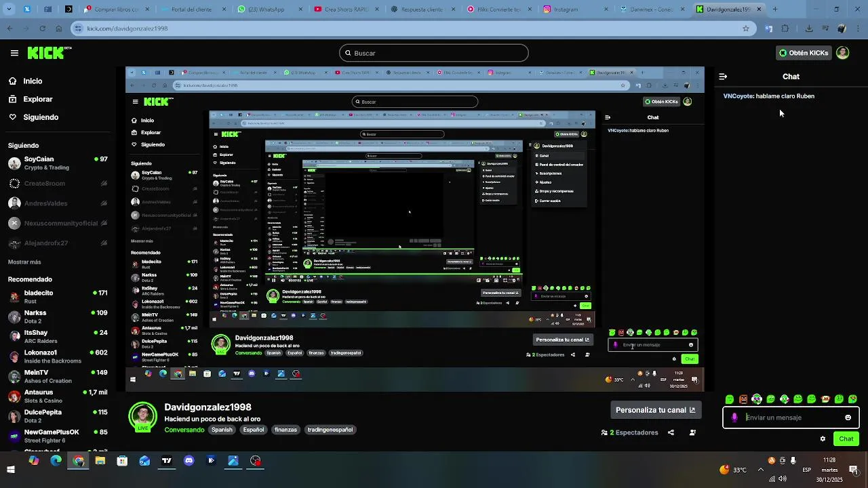
Task: Open the Spanish tag under the stream title
Action: pos(222,430)
